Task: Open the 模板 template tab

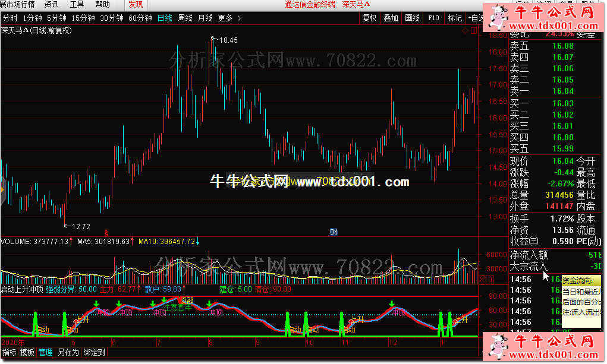Action: [27, 352]
